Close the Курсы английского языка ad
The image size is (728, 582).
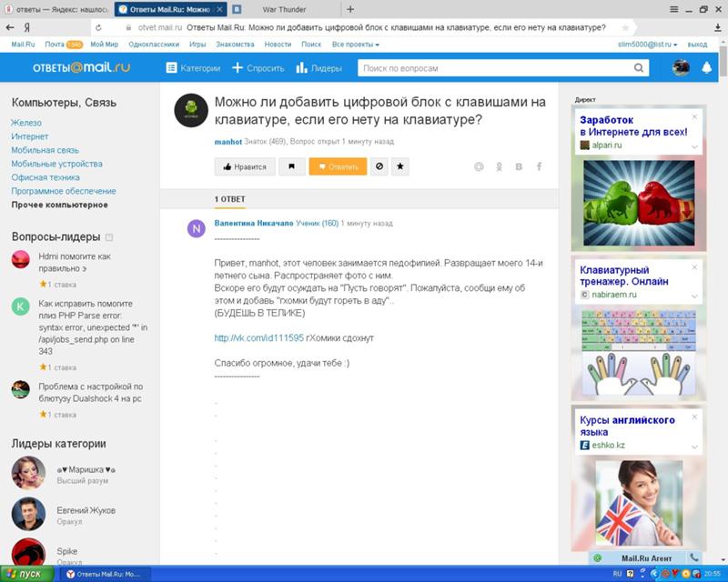click(694, 417)
